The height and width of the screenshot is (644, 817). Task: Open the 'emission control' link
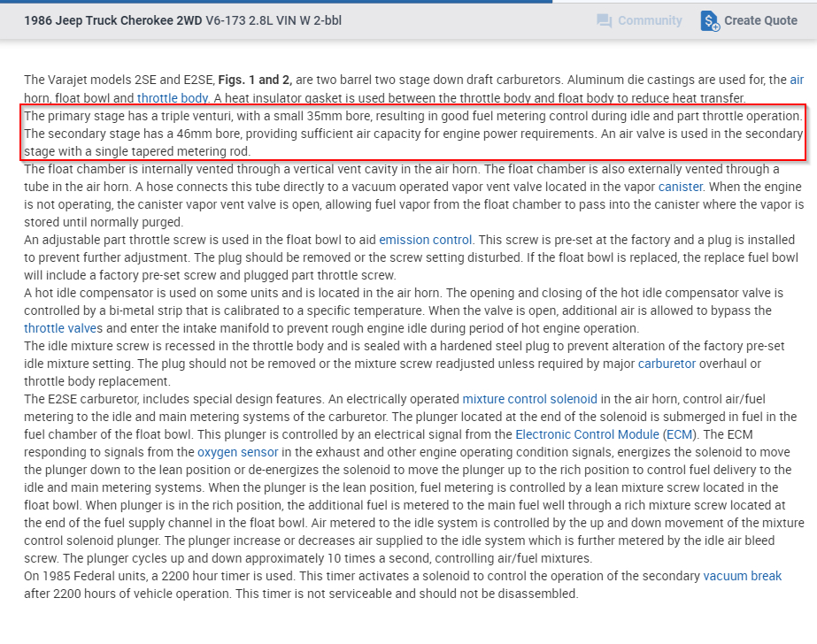pyautogui.click(x=425, y=240)
